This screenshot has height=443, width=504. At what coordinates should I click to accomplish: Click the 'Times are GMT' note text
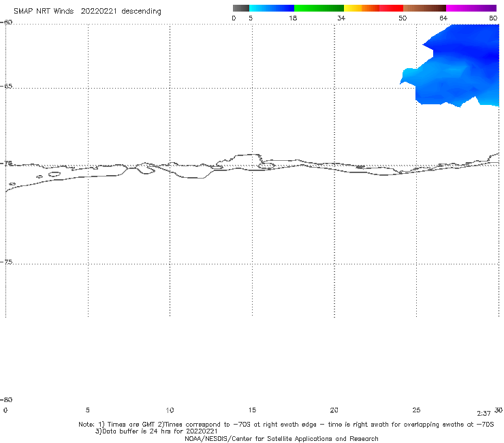[x=131, y=425]
